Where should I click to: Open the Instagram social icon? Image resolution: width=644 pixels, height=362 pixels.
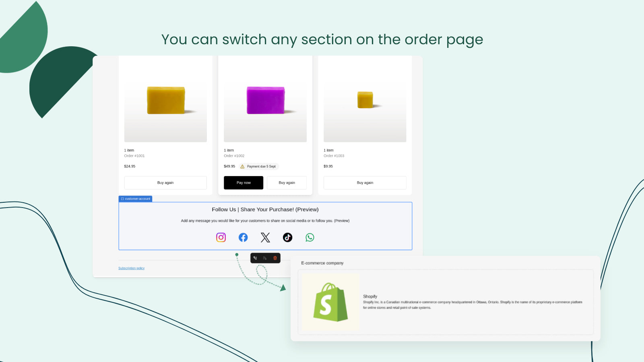pos(221,237)
